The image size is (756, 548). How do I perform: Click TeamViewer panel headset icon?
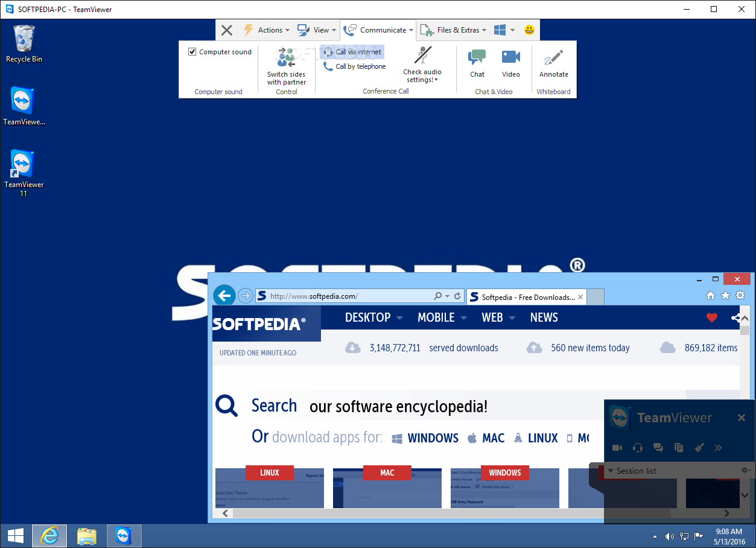(x=638, y=448)
